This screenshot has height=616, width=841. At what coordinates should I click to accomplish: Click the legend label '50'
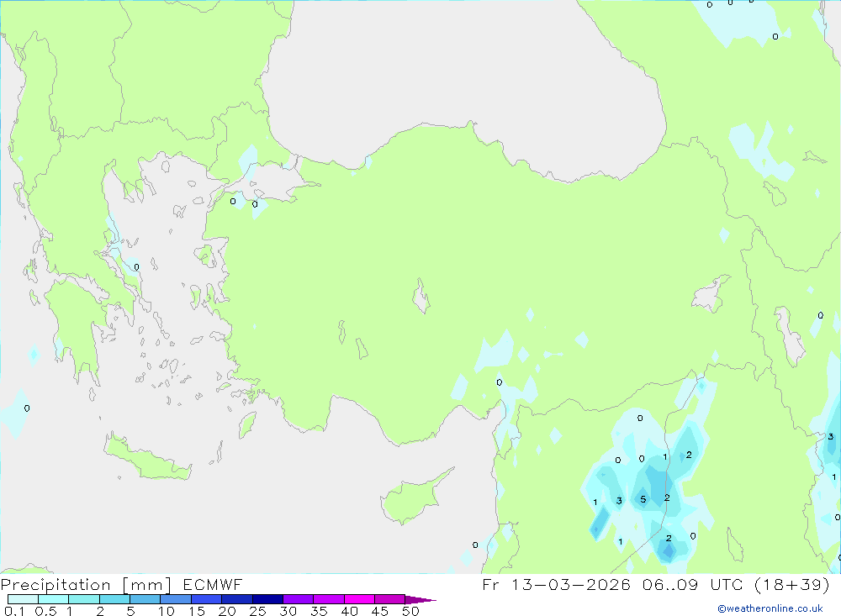tap(411, 611)
